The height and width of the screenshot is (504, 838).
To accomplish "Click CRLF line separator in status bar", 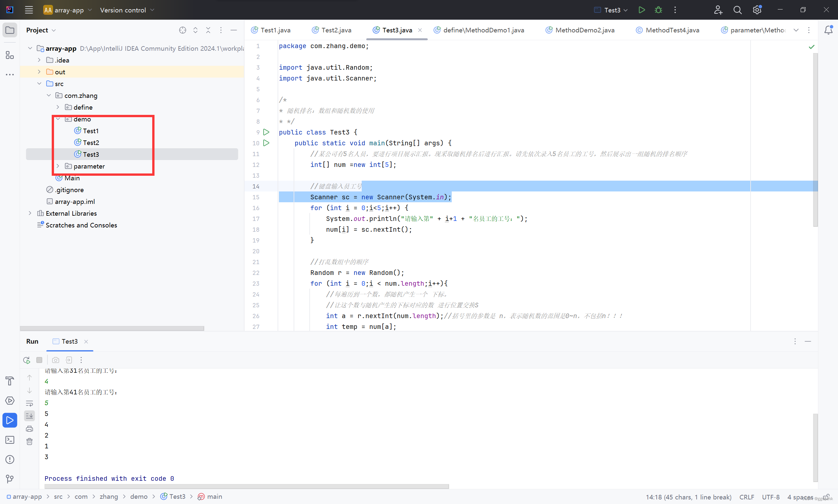I will pyautogui.click(x=747, y=497).
